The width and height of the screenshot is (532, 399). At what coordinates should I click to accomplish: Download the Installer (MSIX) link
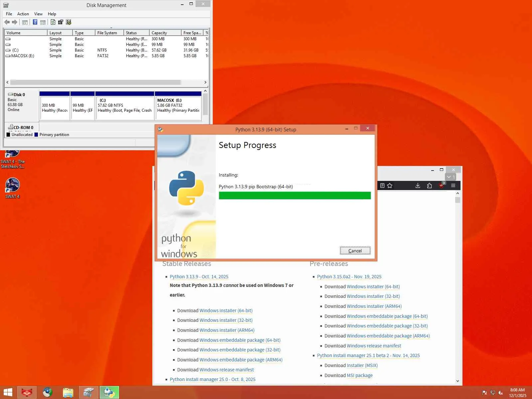362,365
